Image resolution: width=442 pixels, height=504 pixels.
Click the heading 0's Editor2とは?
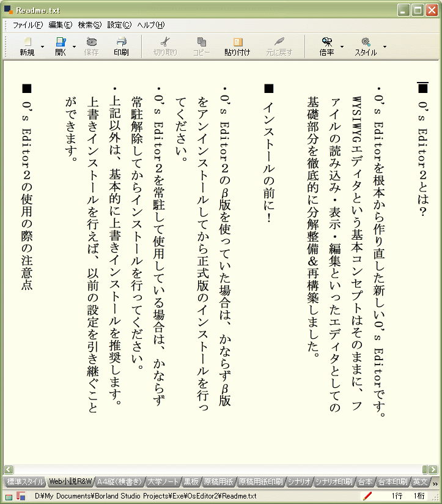tap(423, 149)
